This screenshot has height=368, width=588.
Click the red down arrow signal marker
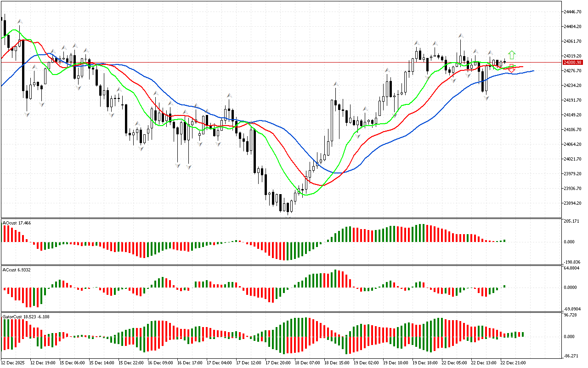tap(511, 69)
